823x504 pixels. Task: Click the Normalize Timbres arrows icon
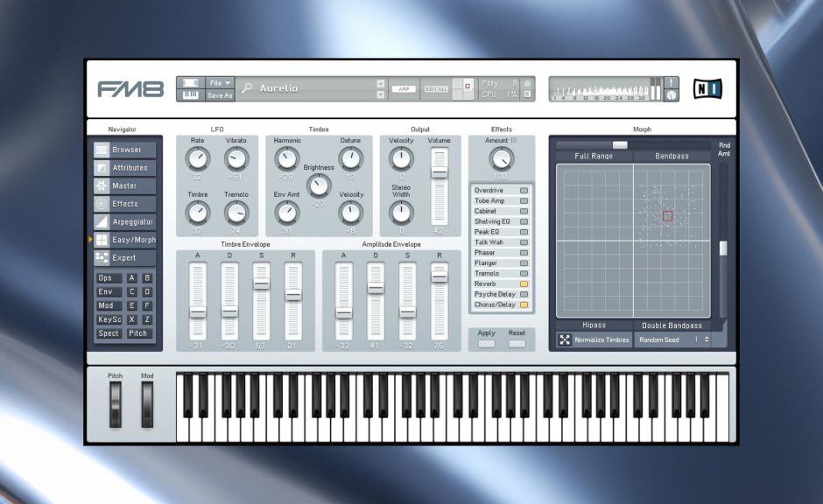[565, 339]
